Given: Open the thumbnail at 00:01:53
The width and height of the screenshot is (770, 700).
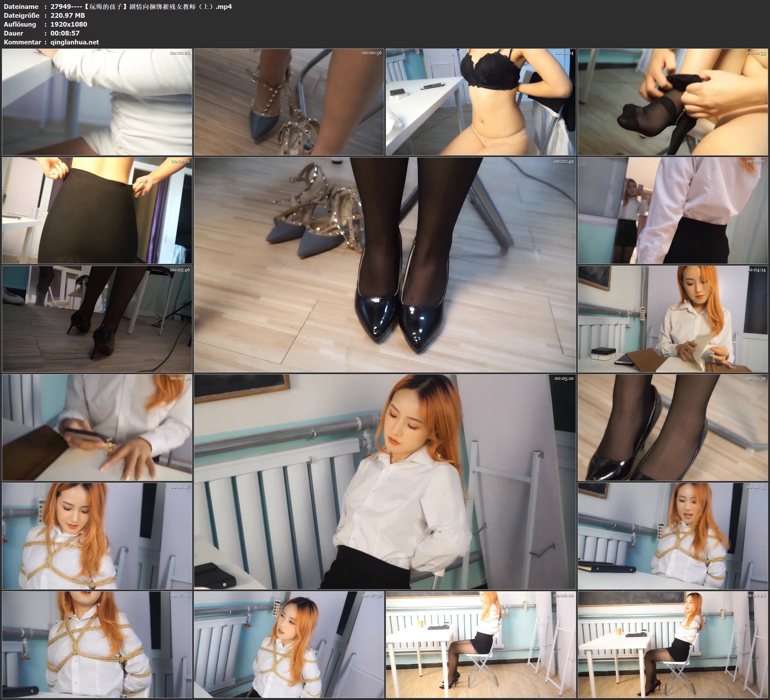Looking at the screenshot, I should click(x=673, y=102).
